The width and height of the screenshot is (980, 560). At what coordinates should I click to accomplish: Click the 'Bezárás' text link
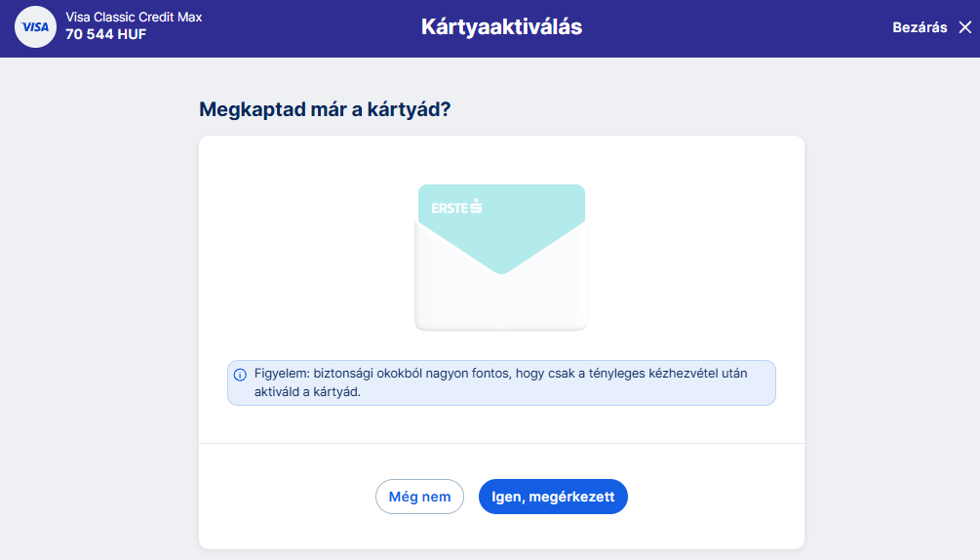920,27
